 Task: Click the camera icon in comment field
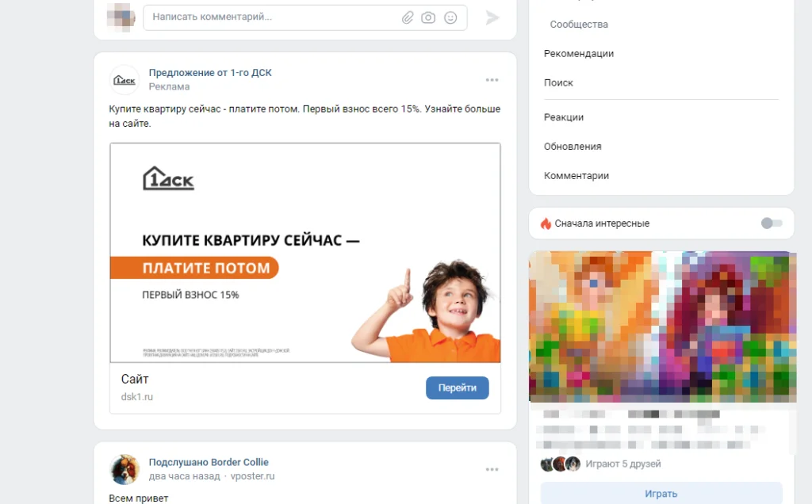point(428,17)
